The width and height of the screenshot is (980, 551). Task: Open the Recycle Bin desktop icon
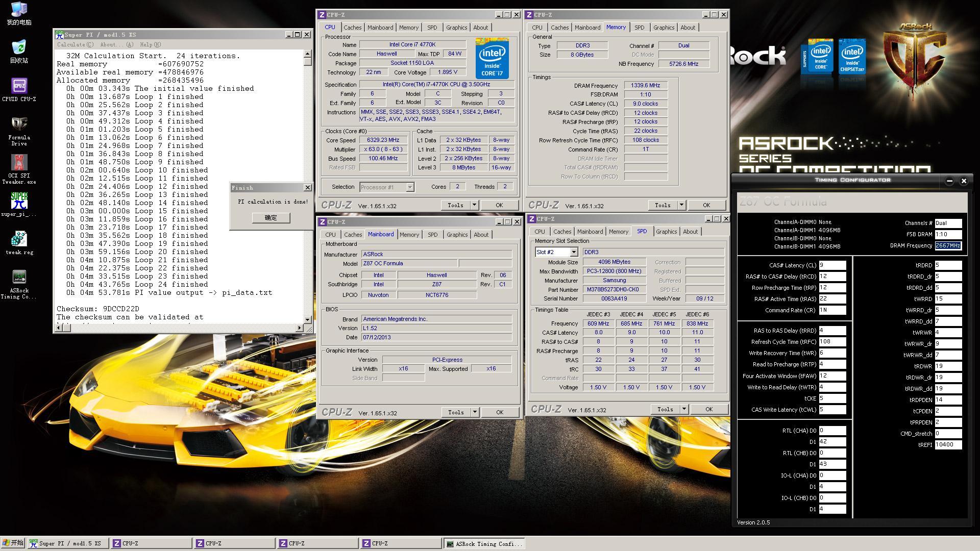point(19,52)
